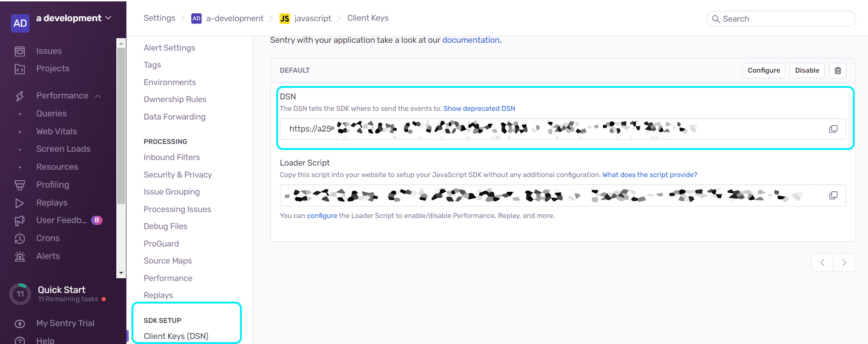Click the Help question mark icon

[x=20, y=341]
